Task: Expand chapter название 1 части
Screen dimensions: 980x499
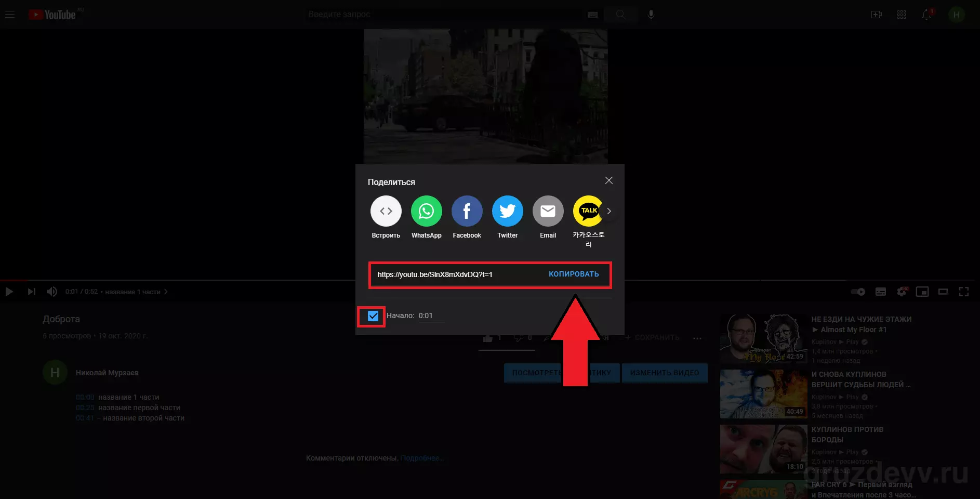Action: pos(136,292)
